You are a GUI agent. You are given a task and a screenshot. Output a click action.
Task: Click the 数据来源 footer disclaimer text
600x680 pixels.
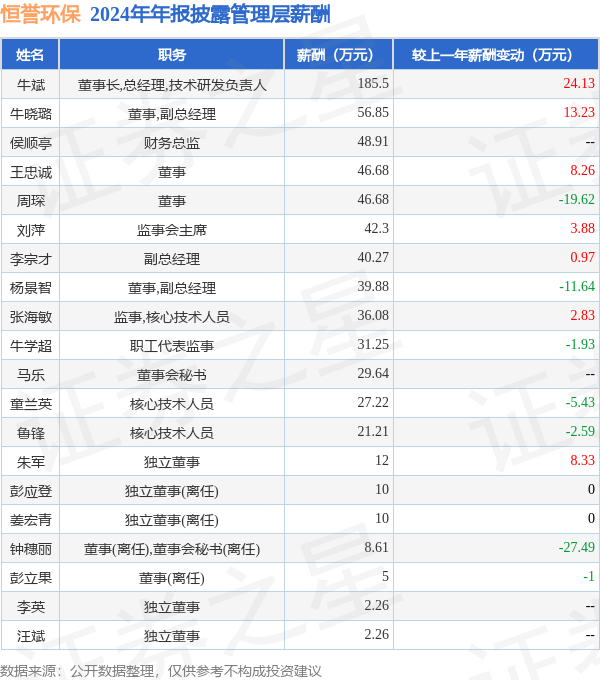[161, 671]
